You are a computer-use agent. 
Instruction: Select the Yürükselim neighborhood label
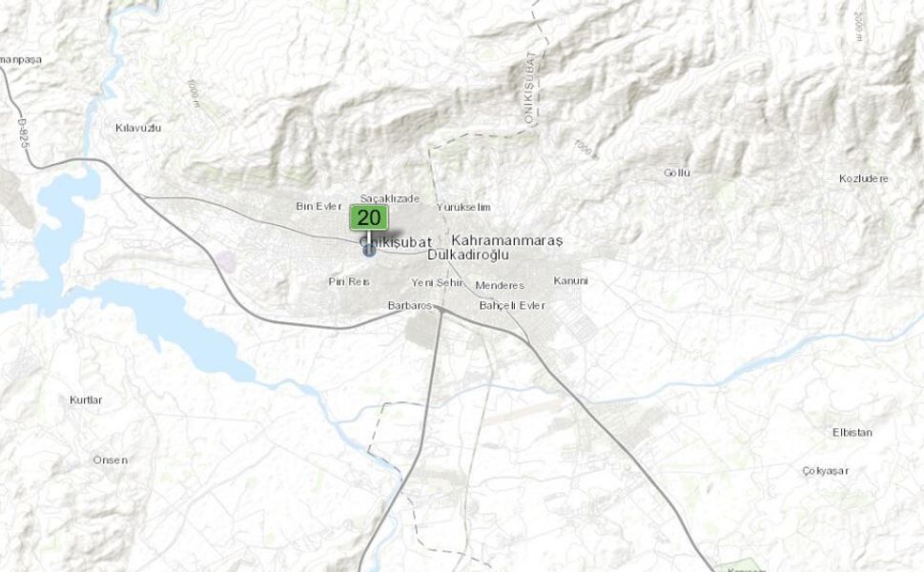coord(463,208)
